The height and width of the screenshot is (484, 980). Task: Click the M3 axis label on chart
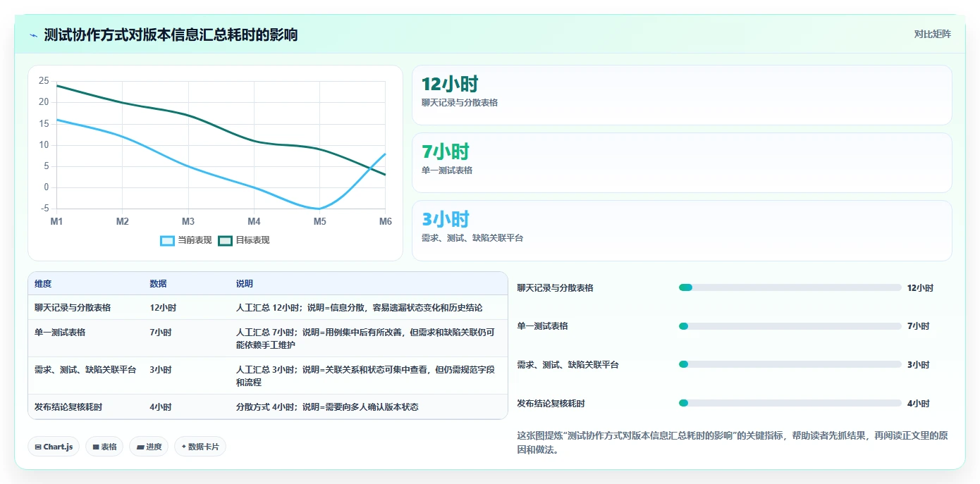point(188,222)
